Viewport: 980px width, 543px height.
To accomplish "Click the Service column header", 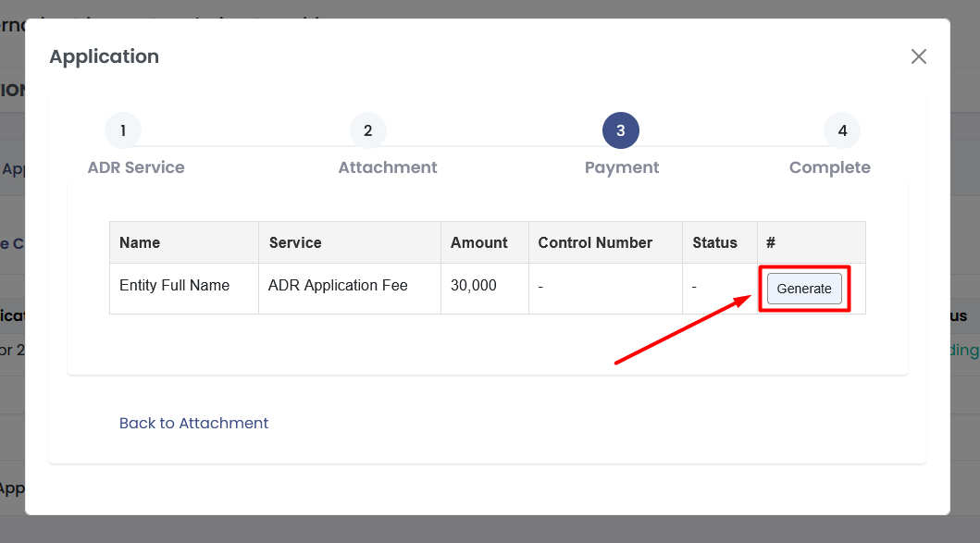I will point(295,242).
